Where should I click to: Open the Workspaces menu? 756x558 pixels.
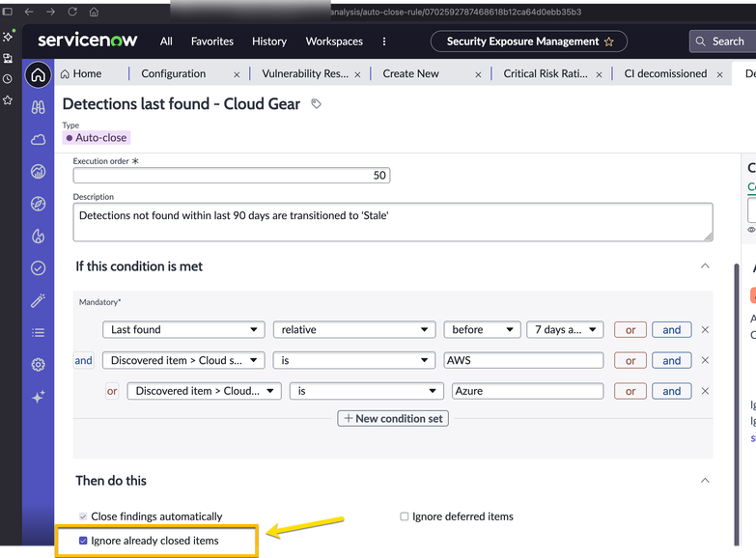[334, 42]
